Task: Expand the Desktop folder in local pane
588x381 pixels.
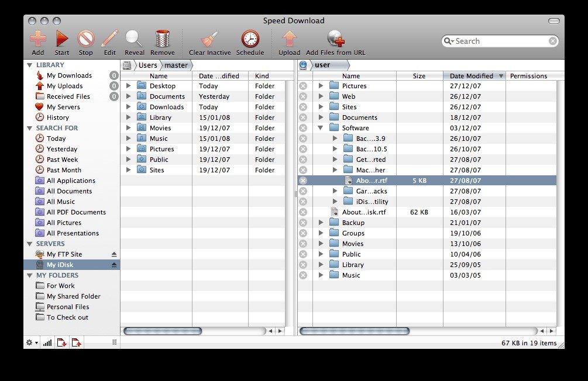Action: click(x=128, y=86)
